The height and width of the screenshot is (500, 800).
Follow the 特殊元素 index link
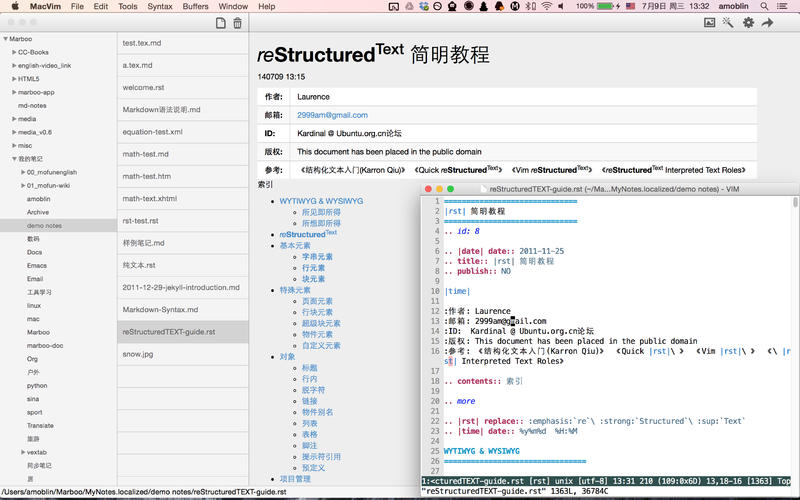click(294, 290)
